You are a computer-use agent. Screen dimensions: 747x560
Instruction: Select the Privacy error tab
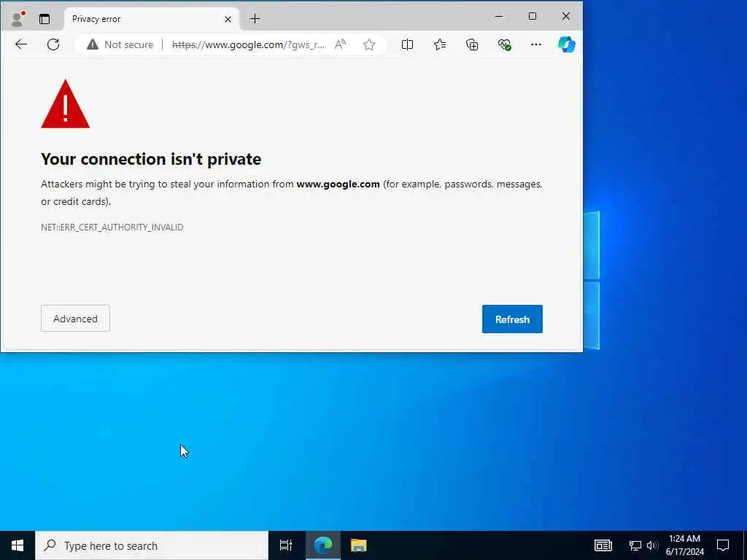click(152, 19)
